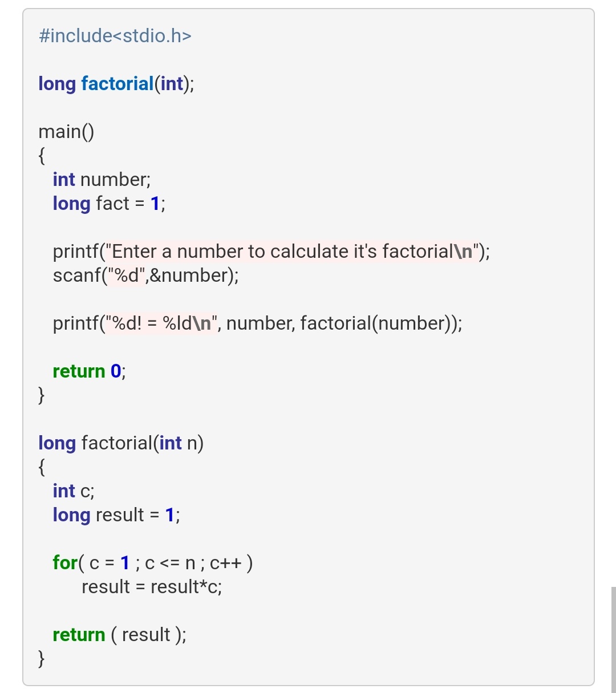Image resolution: width=616 pixels, height=693 pixels.
Task: Click the 'return 0;' statement
Action: pyautogui.click(x=89, y=371)
